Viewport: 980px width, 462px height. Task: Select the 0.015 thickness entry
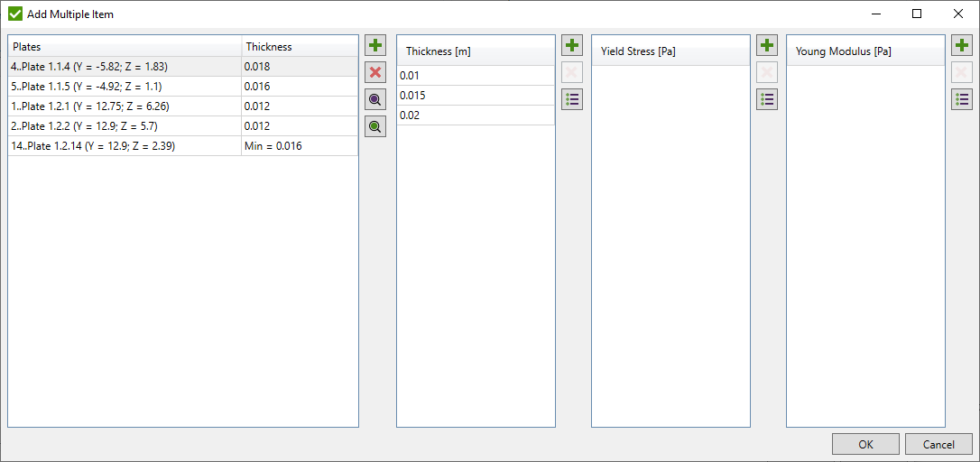475,96
